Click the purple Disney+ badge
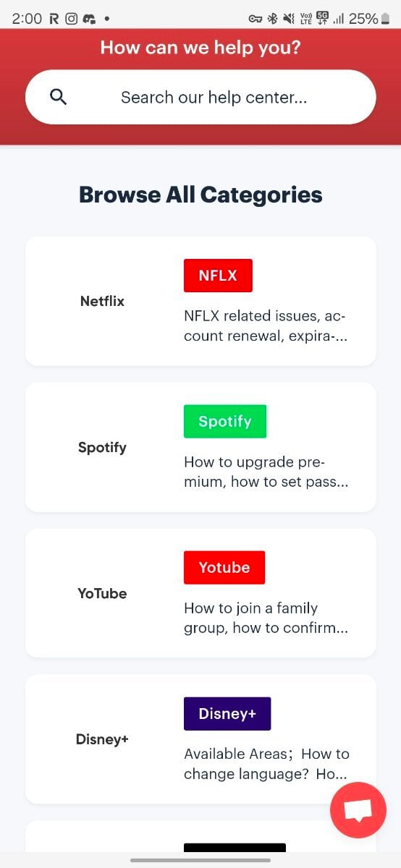The width and height of the screenshot is (401, 868). pyautogui.click(x=227, y=714)
